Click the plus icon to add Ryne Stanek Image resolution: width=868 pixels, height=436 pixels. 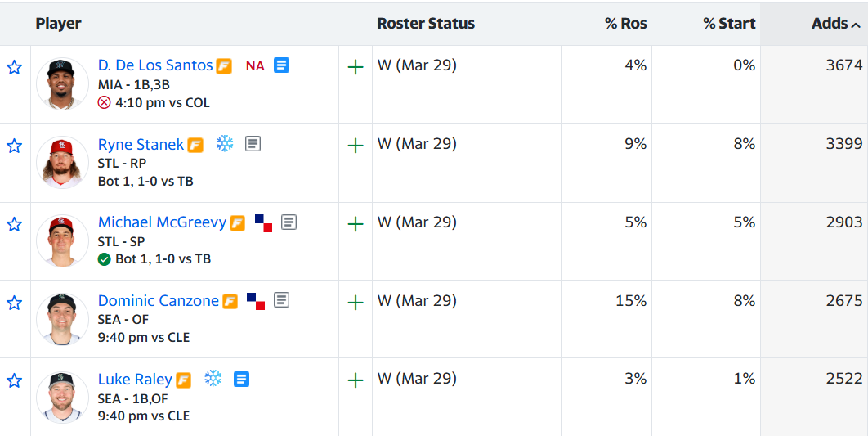[356, 146]
